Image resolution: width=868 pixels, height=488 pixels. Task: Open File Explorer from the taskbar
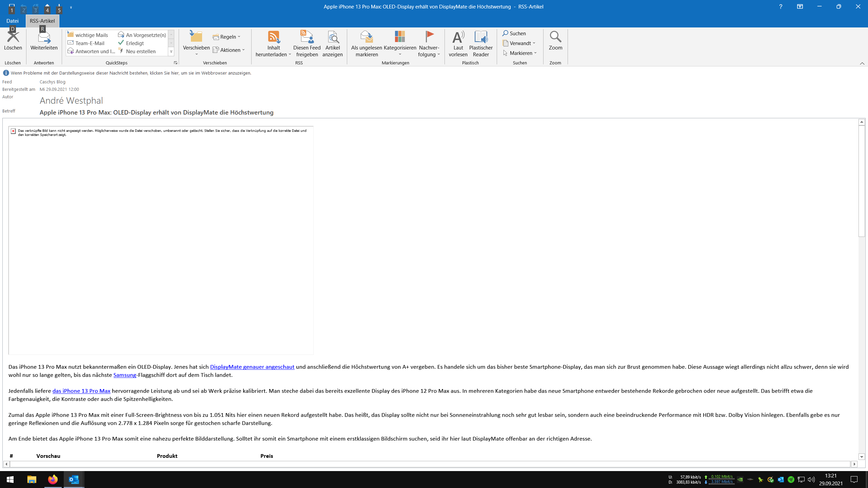coord(32,480)
